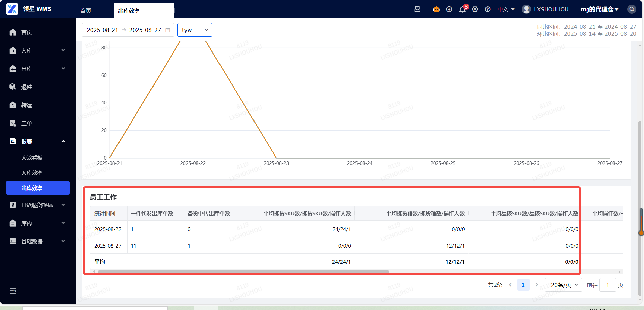Select 入库效率 report menu item
The width and height of the screenshot is (644, 310).
[32, 173]
